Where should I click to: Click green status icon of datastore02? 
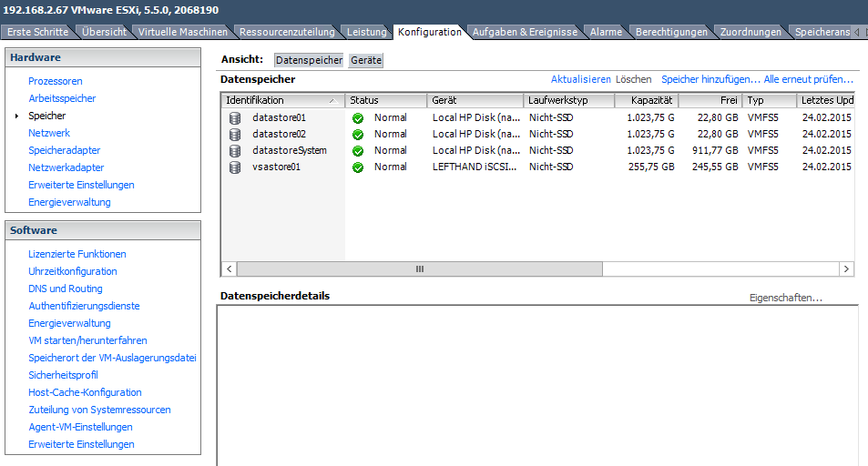click(x=358, y=134)
